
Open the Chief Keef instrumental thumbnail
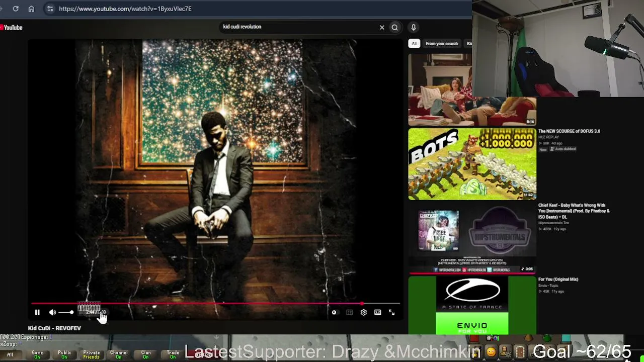click(x=472, y=238)
